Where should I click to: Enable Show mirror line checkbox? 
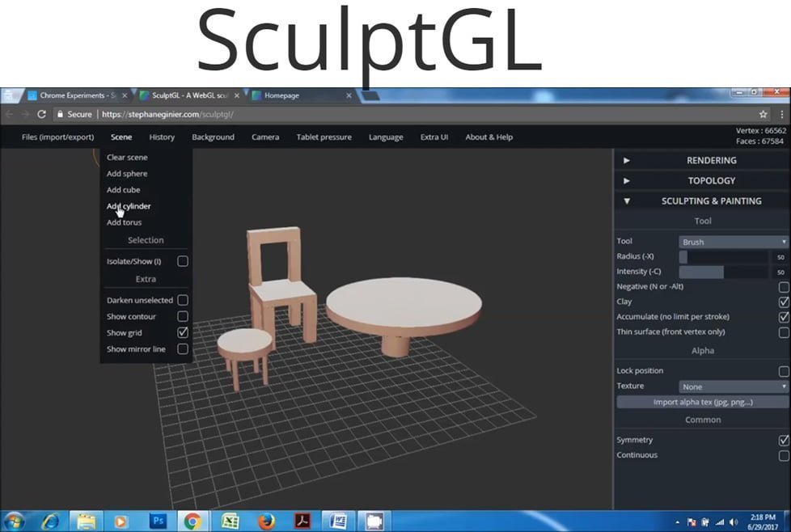pos(183,349)
